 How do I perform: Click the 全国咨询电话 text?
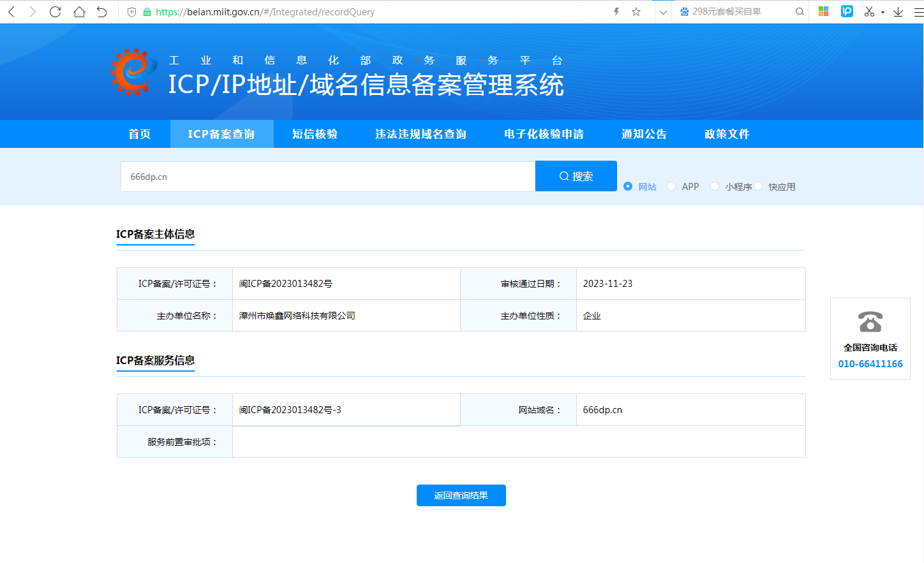pos(870,347)
